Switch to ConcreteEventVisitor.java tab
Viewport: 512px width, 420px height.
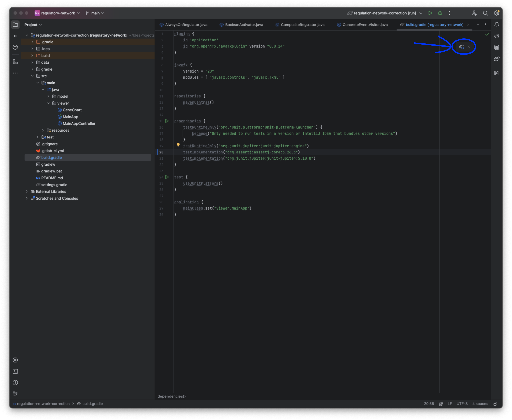pos(363,25)
